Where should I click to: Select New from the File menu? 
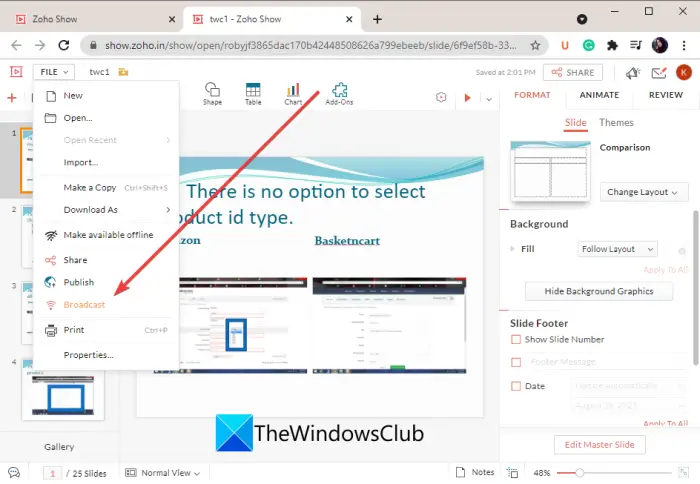[x=107, y=96]
